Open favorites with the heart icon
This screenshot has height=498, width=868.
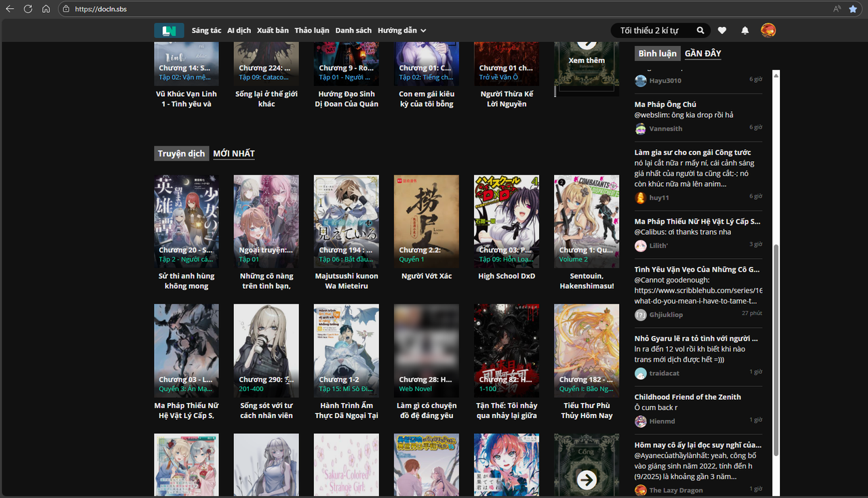pos(722,30)
